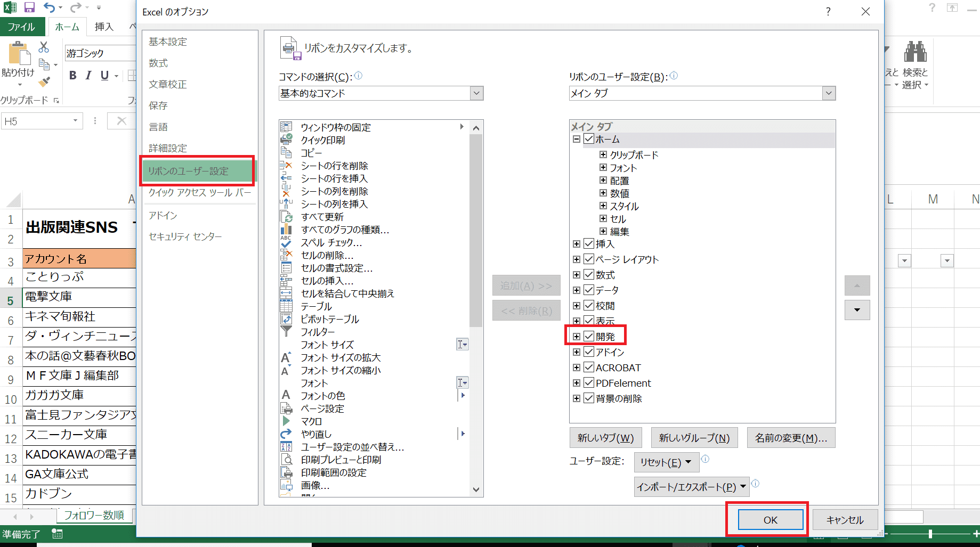Open the リボンのユーザー設定 dropdown
This screenshot has width=980, height=547.
coord(702,93)
